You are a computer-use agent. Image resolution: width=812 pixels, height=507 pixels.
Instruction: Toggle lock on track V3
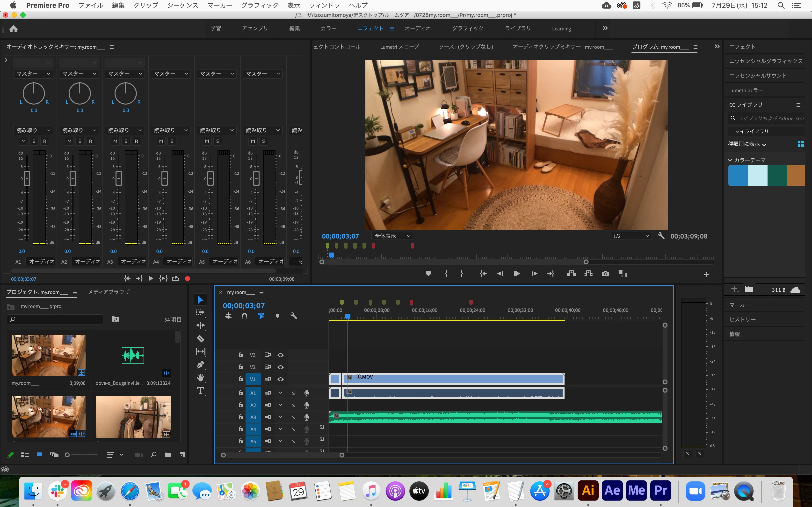(x=241, y=355)
